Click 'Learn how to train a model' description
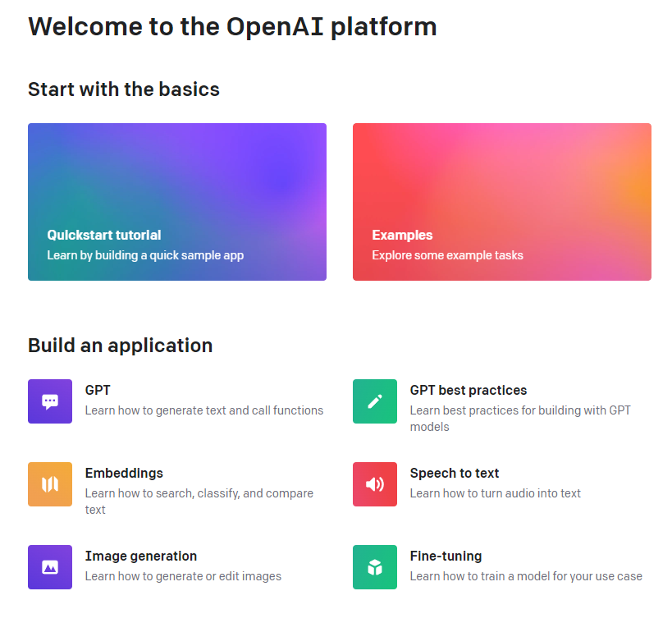Viewport: 672px width, 623px height. (526, 576)
